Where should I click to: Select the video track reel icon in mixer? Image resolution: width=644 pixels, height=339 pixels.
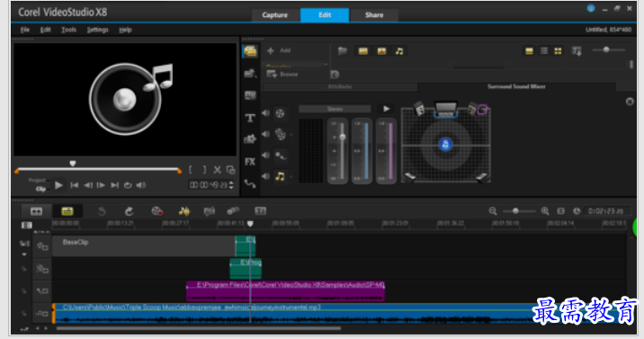coord(280,113)
